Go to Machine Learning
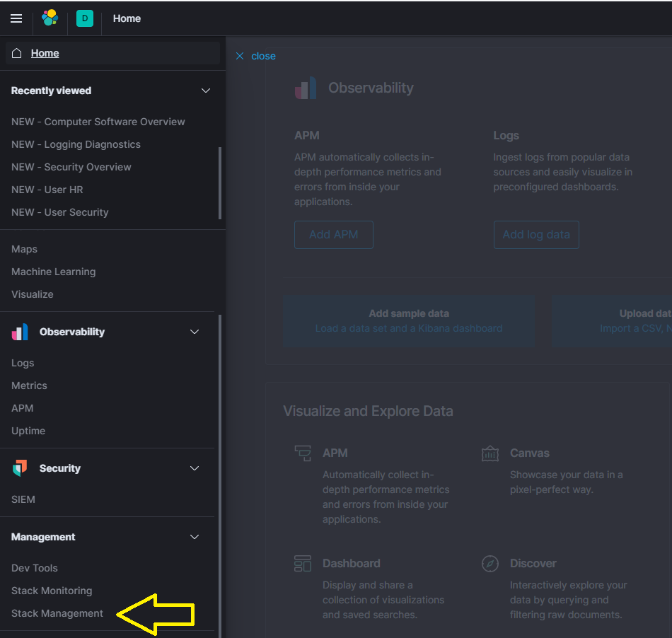The height and width of the screenshot is (638, 672). pyautogui.click(x=54, y=272)
